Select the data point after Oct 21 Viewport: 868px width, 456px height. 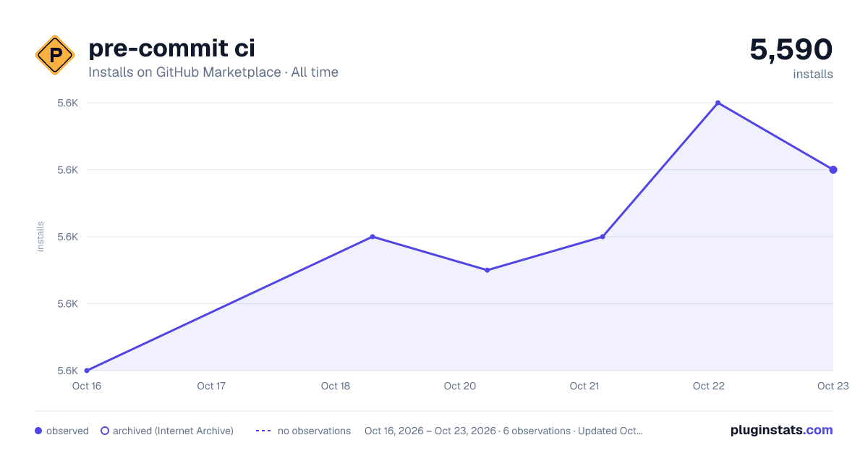tap(603, 237)
